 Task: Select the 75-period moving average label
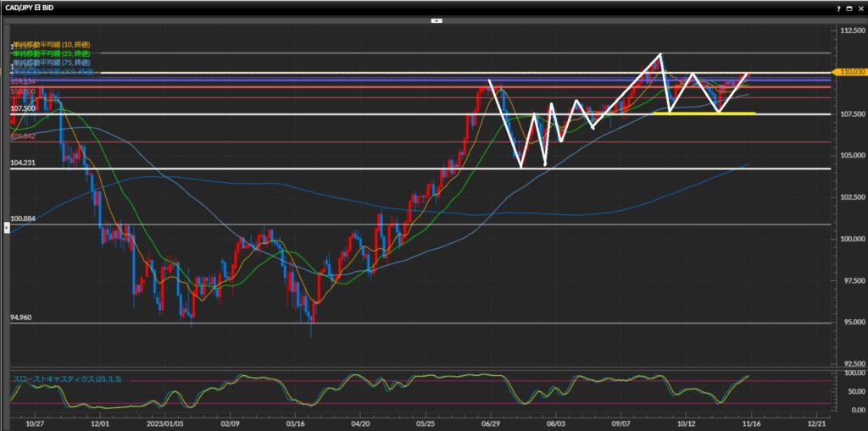point(51,63)
